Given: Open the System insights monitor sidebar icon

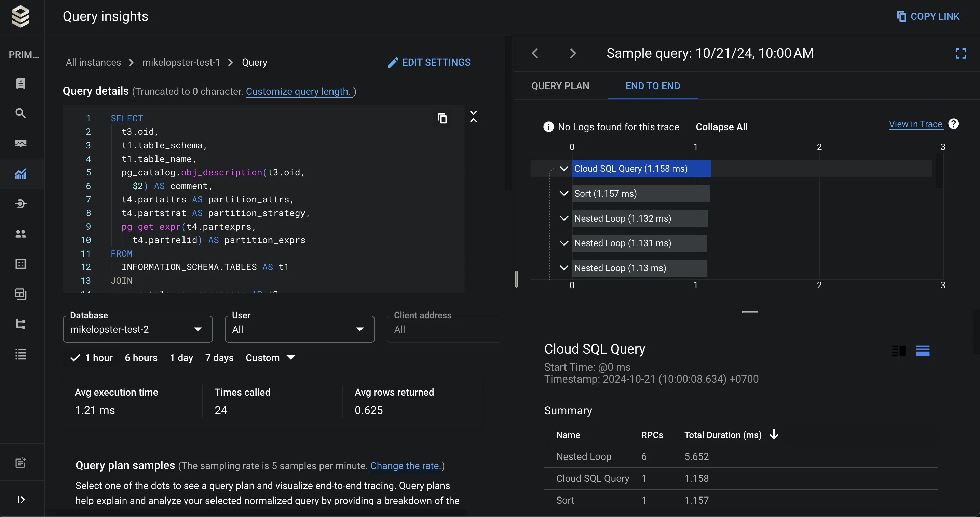Looking at the screenshot, I should click(21, 144).
